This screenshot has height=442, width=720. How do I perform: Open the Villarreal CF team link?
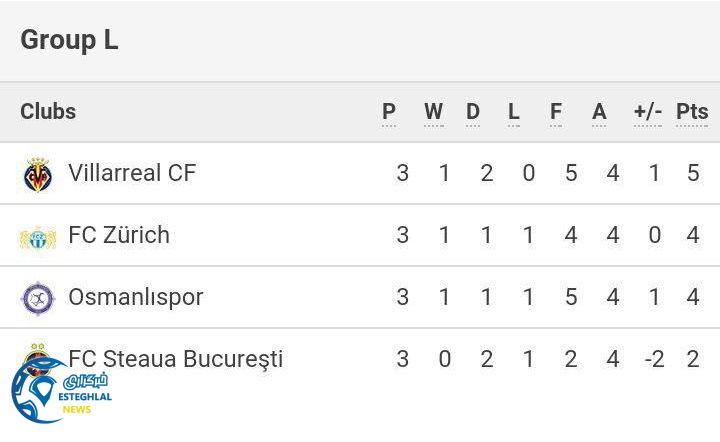click(132, 173)
